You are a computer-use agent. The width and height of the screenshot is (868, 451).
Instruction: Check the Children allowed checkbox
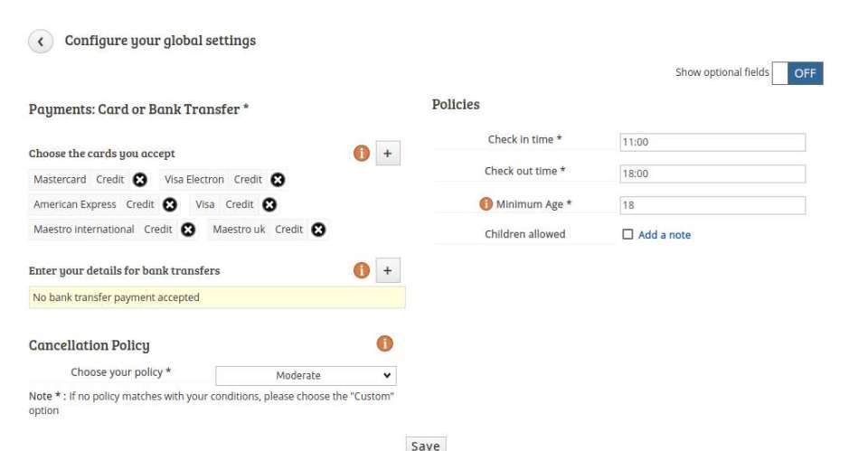click(x=627, y=235)
